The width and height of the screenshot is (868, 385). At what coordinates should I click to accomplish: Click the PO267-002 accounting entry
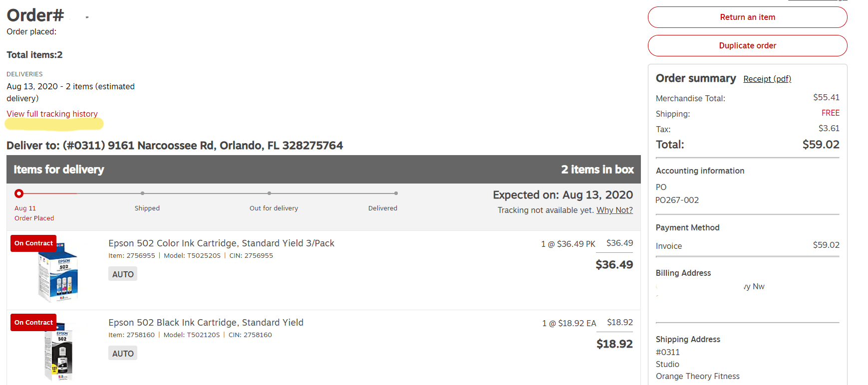coord(677,200)
